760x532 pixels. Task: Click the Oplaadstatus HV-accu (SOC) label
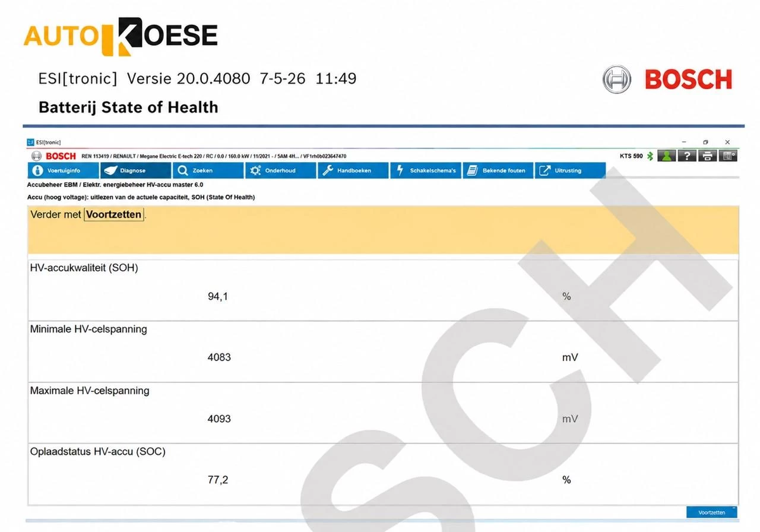[98, 452]
